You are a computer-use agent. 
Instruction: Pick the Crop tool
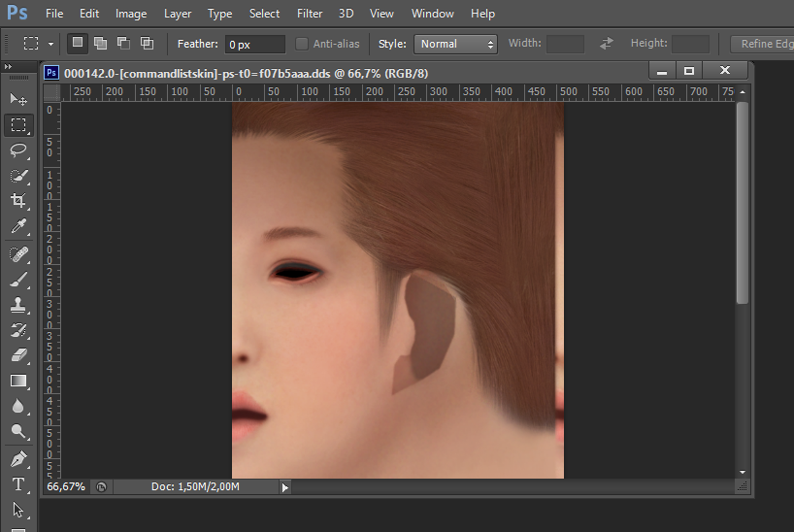point(18,201)
